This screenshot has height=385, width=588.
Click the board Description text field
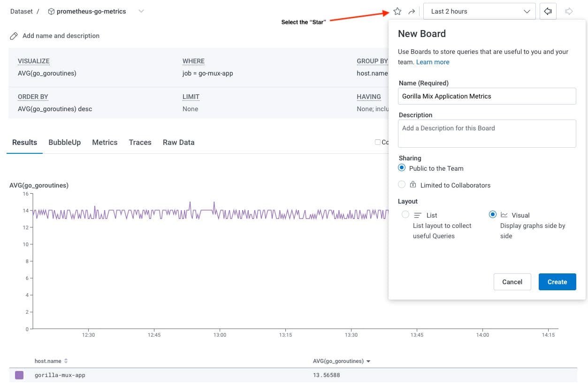(487, 134)
